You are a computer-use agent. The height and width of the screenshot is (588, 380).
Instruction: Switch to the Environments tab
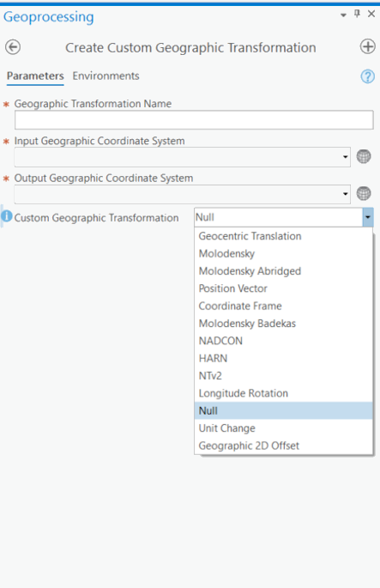pyautogui.click(x=106, y=76)
